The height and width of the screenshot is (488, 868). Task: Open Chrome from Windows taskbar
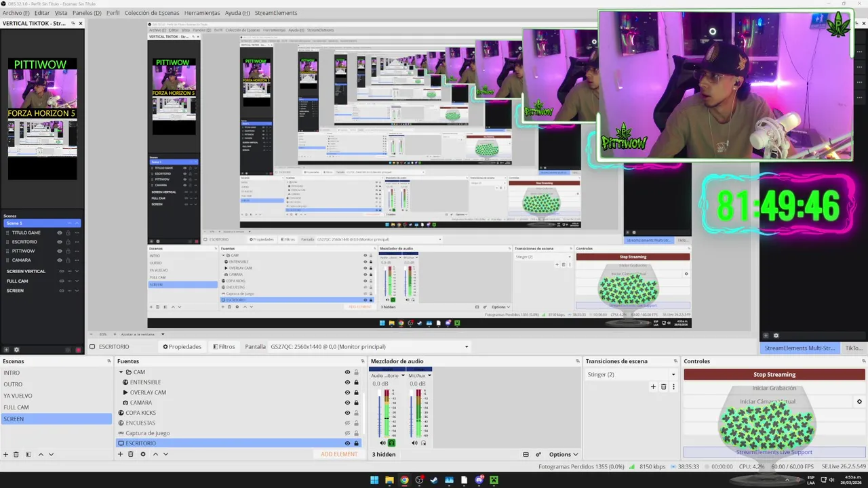click(x=404, y=480)
